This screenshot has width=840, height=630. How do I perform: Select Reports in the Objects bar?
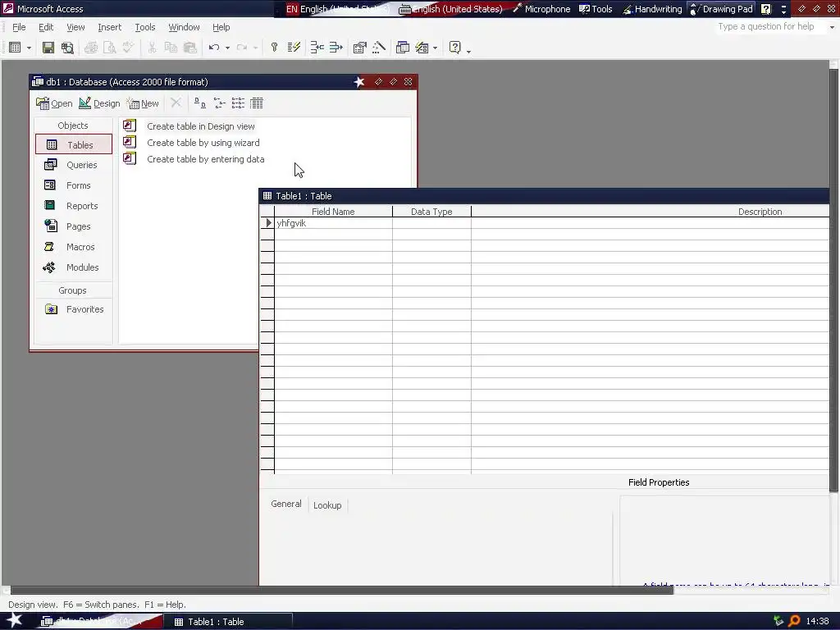73,206
